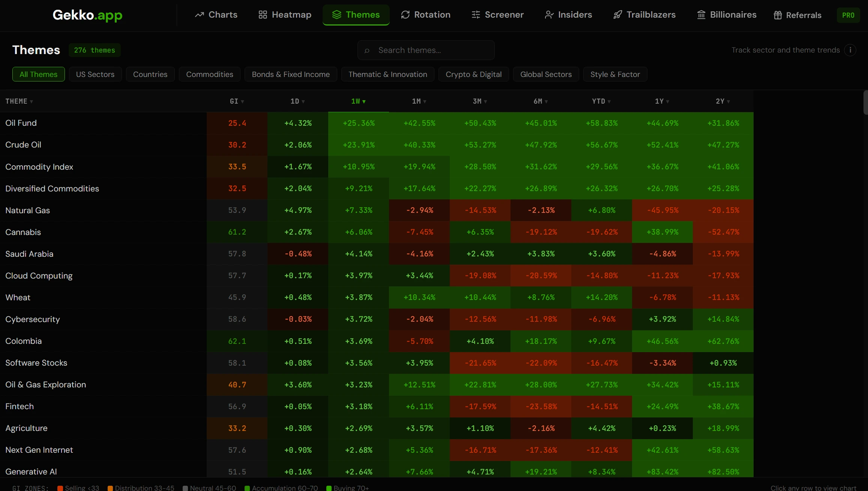The height and width of the screenshot is (491, 868).
Task: Enable the Crypto & Digital filter
Action: (473, 74)
